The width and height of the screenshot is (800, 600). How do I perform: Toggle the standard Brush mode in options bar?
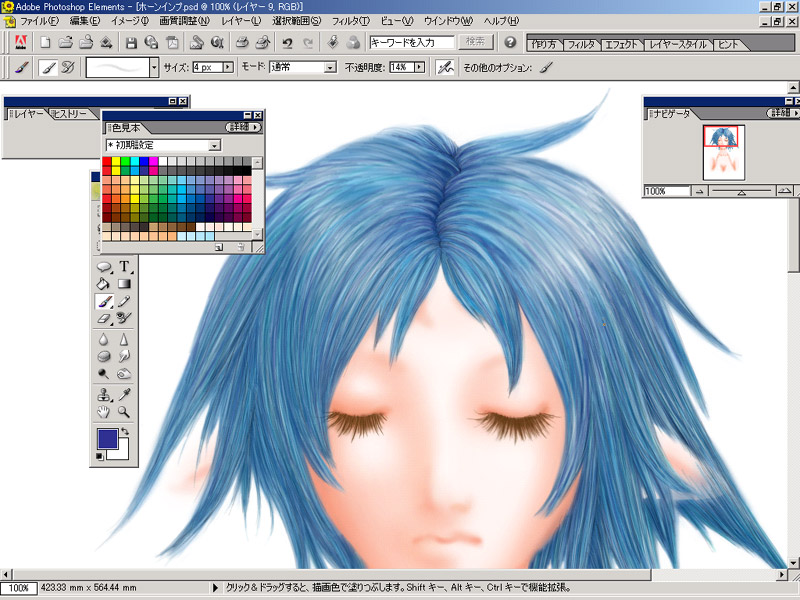pyautogui.click(x=48, y=67)
